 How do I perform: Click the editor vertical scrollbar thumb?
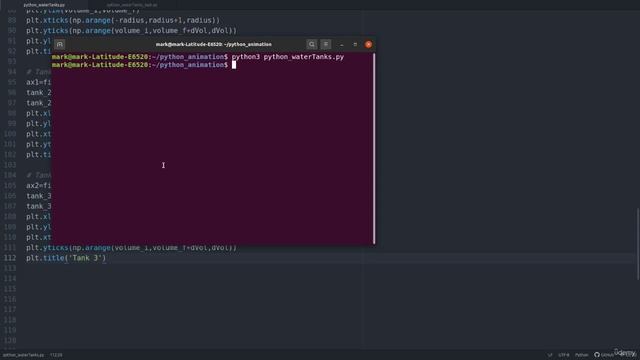[638, 244]
